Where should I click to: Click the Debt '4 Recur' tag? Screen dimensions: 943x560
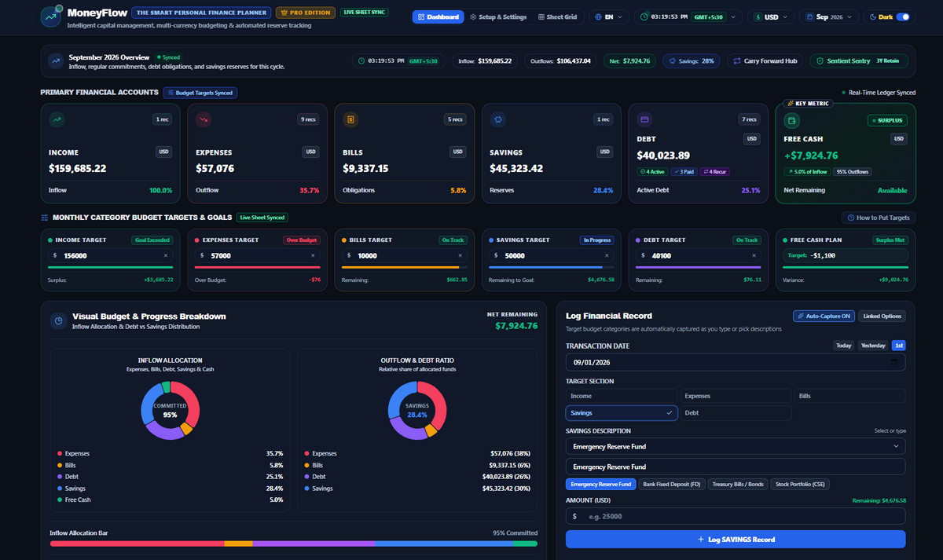pyautogui.click(x=716, y=171)
